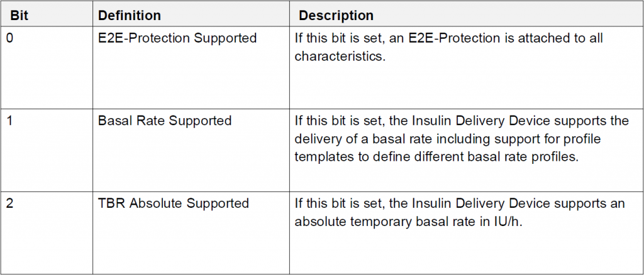Click Basal Rate Supported definition
This screenshot has width=644, height=275.
click(165, 121)
